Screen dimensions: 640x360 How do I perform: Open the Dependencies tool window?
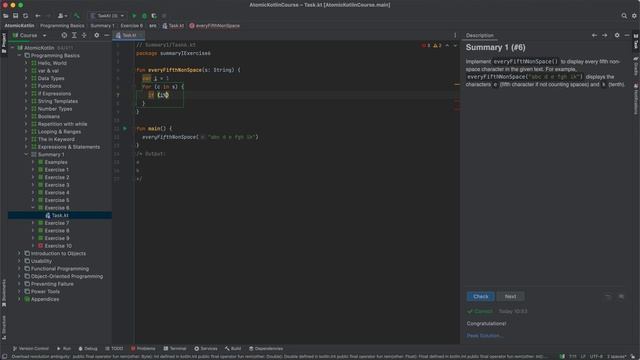pyautogui.click(x=266, y=349)
